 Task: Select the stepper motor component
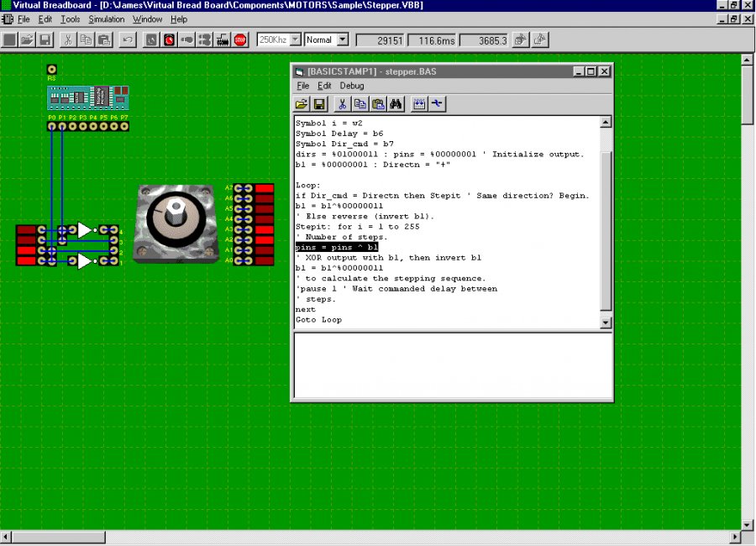point(176,223)
